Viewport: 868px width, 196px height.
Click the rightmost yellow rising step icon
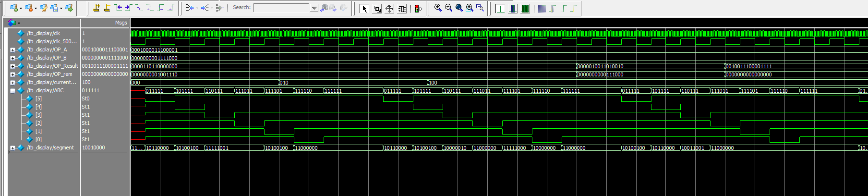point(574,8)
